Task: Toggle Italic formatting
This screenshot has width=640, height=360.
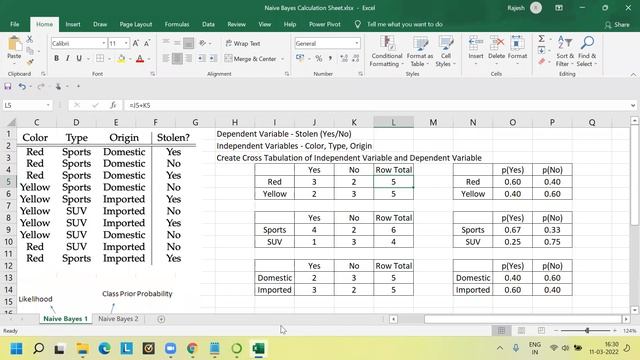Action: click(67, 58)
